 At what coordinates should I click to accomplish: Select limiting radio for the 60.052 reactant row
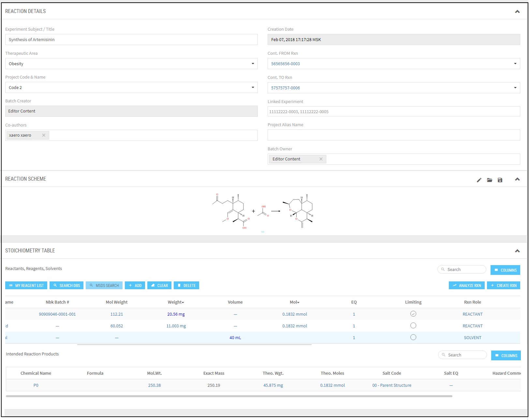(x=413, y=326)
